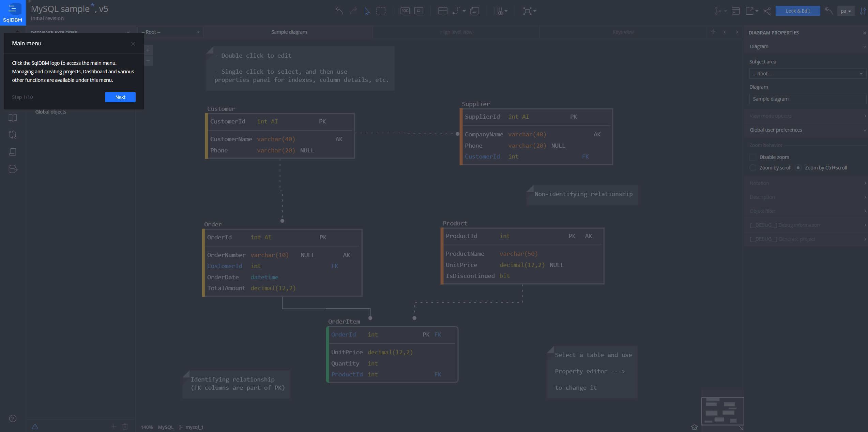Activate the marquee selection tool

381,11
